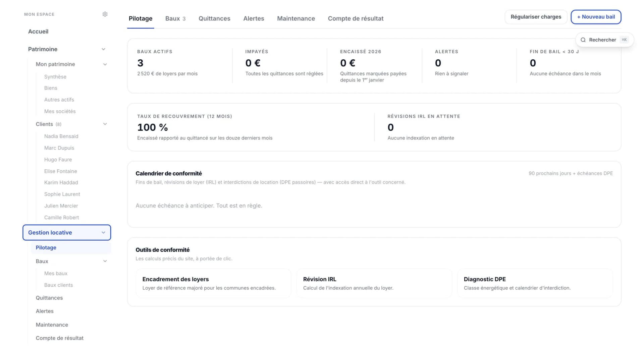Open the settings gear beside Mon Espace
Image resolution: width=644 pixels, height=346 pixels.
tap(105, 14)
